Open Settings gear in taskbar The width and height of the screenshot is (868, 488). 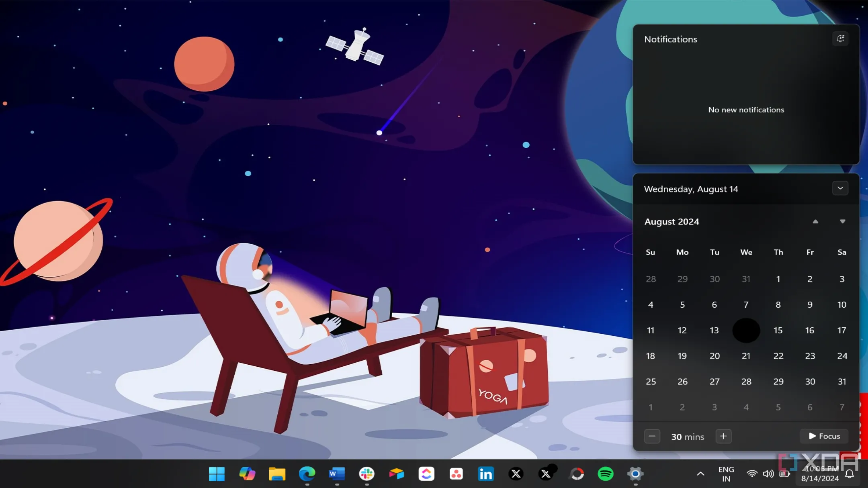click(x=635, y=474)
